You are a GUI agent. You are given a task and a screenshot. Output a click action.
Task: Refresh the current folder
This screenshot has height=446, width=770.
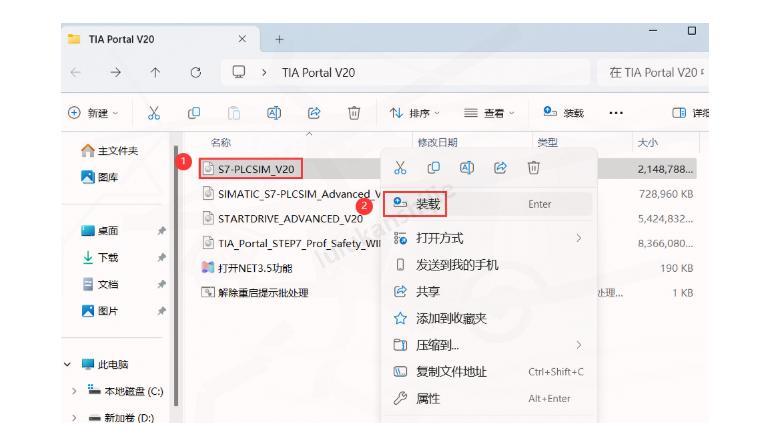(x=195, y=73)
